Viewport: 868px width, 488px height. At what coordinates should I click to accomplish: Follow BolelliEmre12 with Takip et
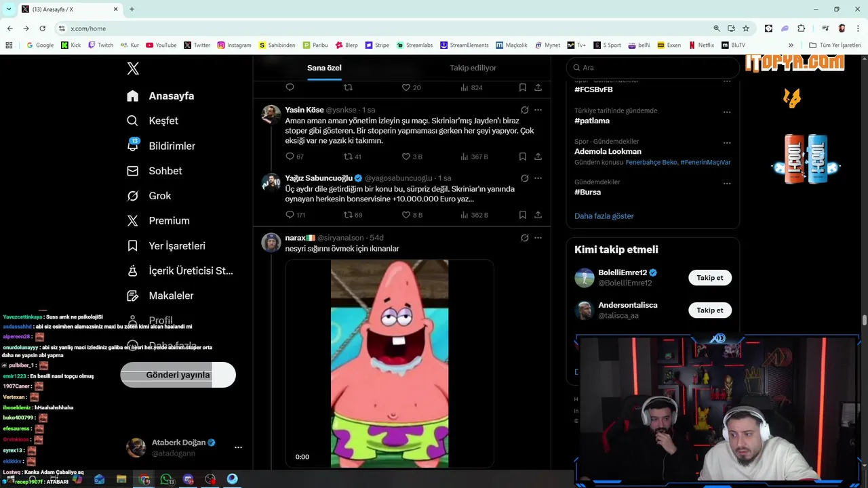[x=710, y=278]
